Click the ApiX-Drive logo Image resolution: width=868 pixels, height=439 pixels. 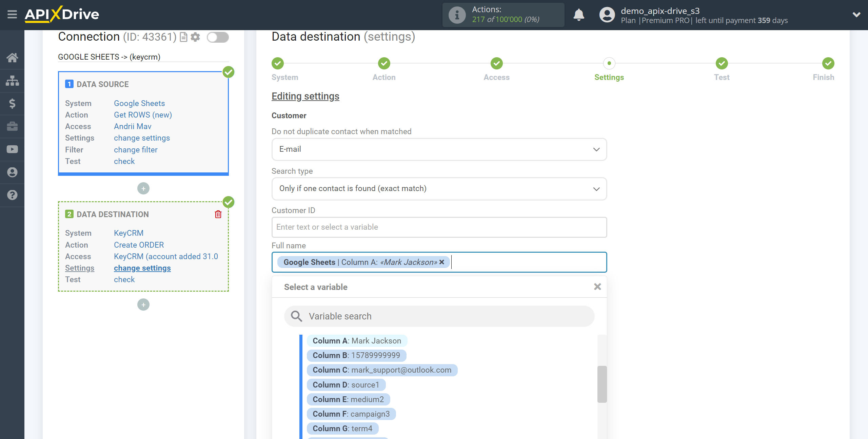pos(62,14)
